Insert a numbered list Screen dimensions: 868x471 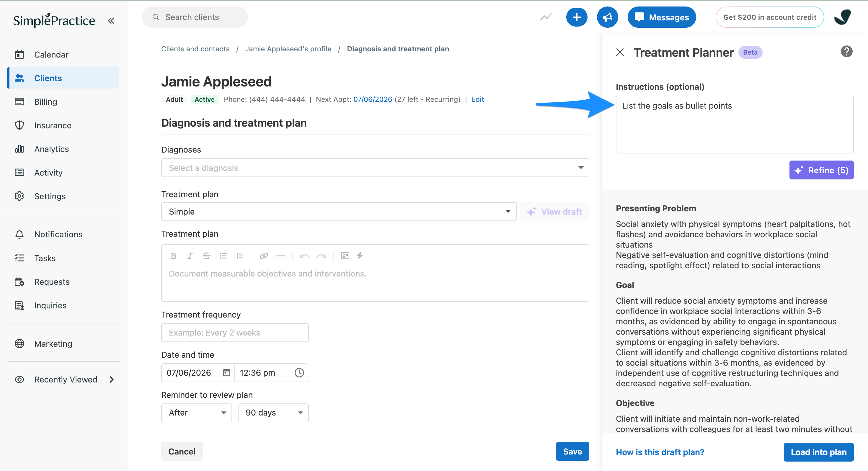pyautogui.click(x=239, y=256)
